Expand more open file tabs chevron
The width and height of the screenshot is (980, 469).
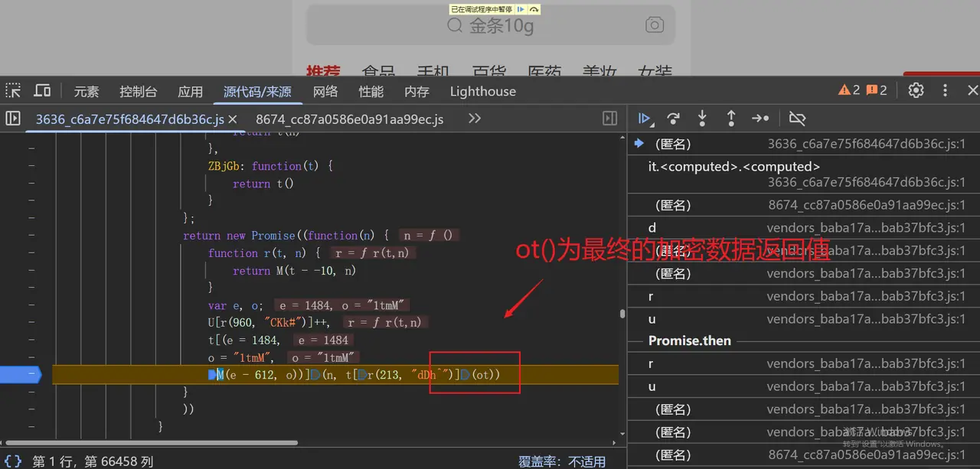click(x=475, y=119)
